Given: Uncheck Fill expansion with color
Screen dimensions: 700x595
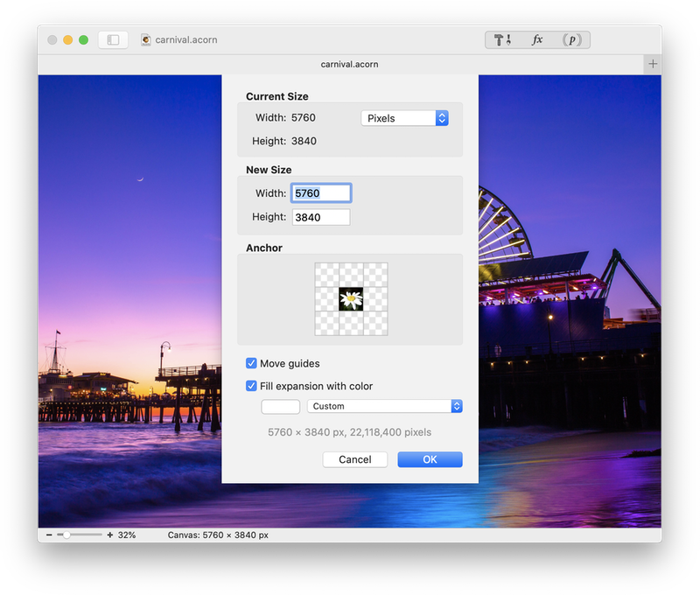Looking at the screenshot, I should [251, 386].
